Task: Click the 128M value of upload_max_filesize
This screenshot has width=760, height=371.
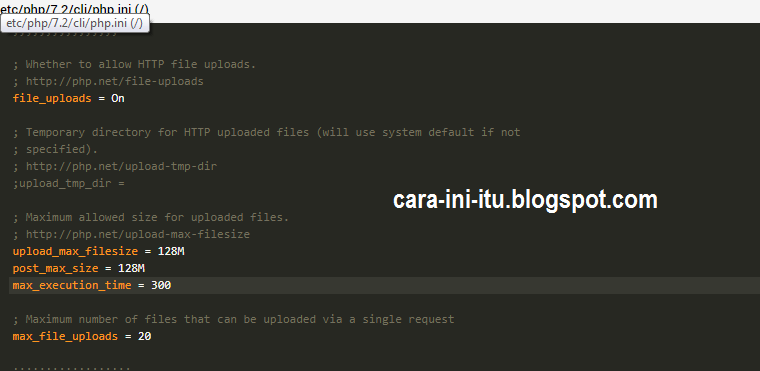Action: (x=171, y=252)
